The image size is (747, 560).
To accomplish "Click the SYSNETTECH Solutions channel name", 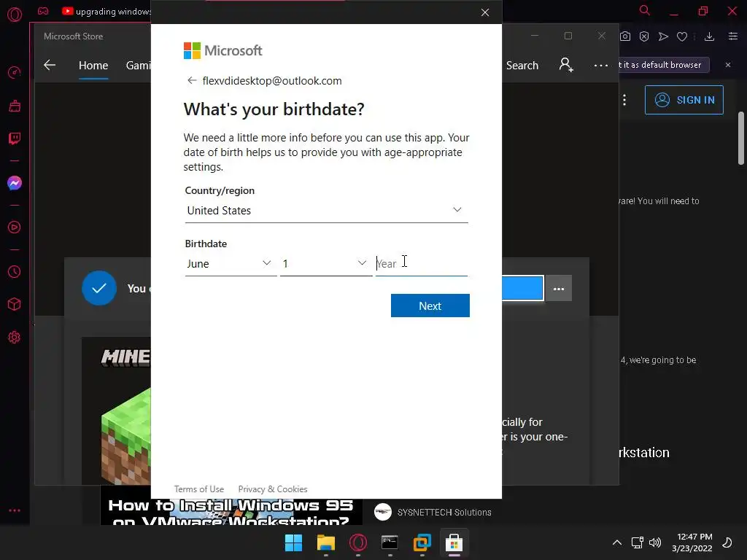I will click(444, 513).
